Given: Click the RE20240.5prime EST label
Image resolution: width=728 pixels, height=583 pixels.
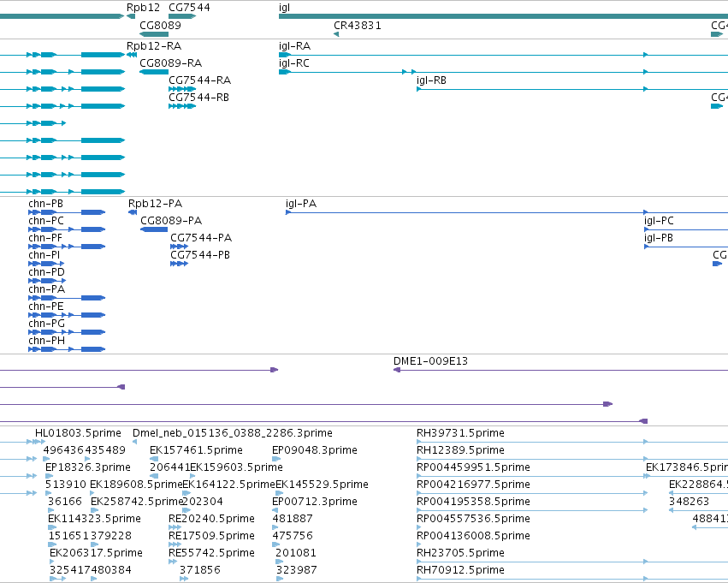Looking at the screenshot, I should (211, 519).
